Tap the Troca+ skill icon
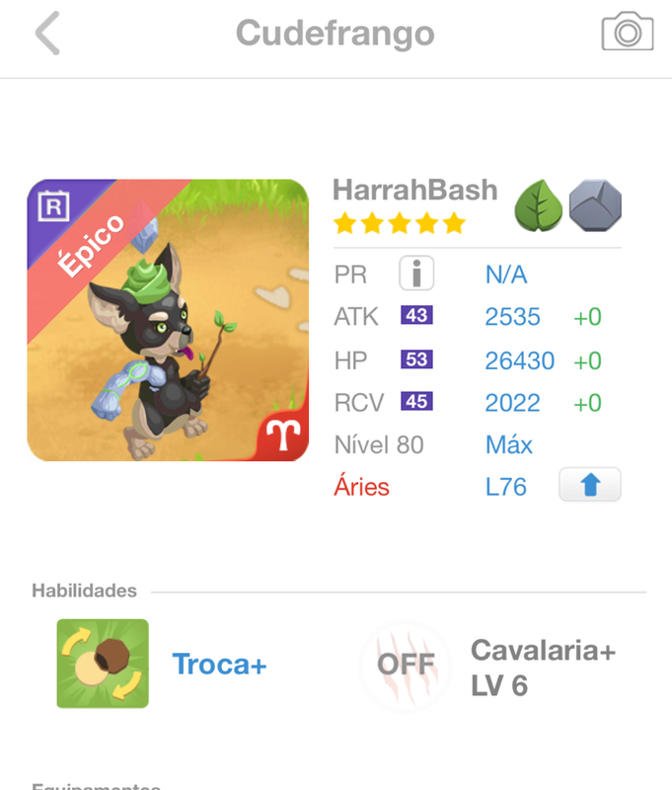The image size is (672, 790). coord(103,664)
